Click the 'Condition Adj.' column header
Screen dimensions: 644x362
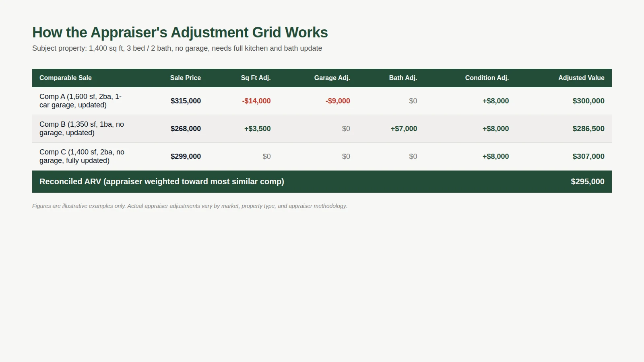point(487,78)
